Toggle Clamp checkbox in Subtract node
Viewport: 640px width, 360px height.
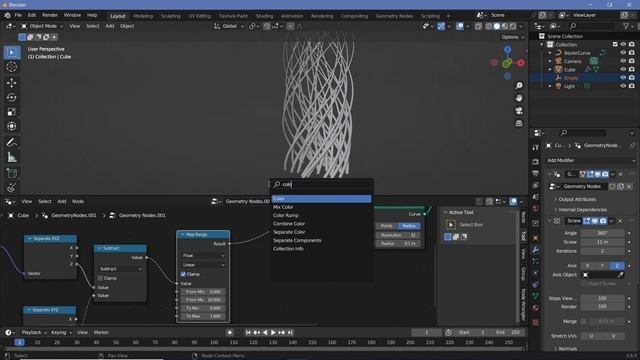click(x=100, y=278)
